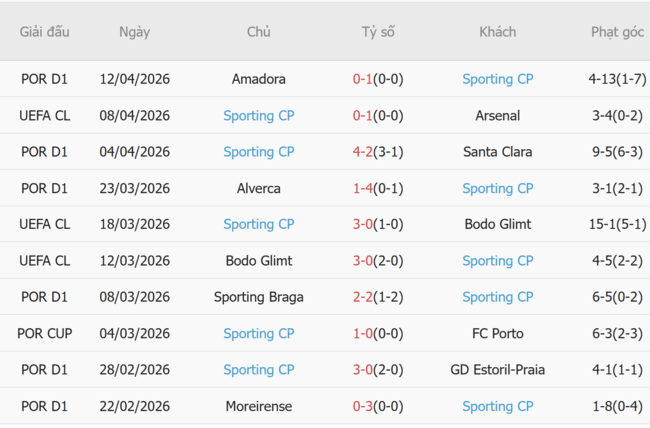650x428 pixels.
Task: Open Sporting CP home link versus Arsenal
Action: coord(258,115)
